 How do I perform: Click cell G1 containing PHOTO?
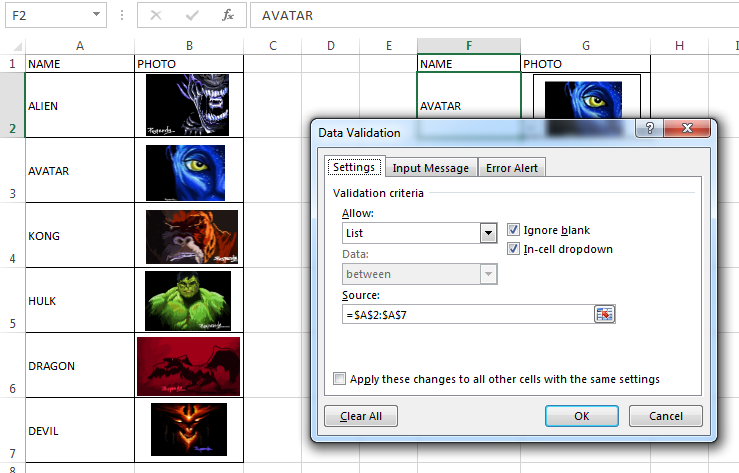(585, 64)
